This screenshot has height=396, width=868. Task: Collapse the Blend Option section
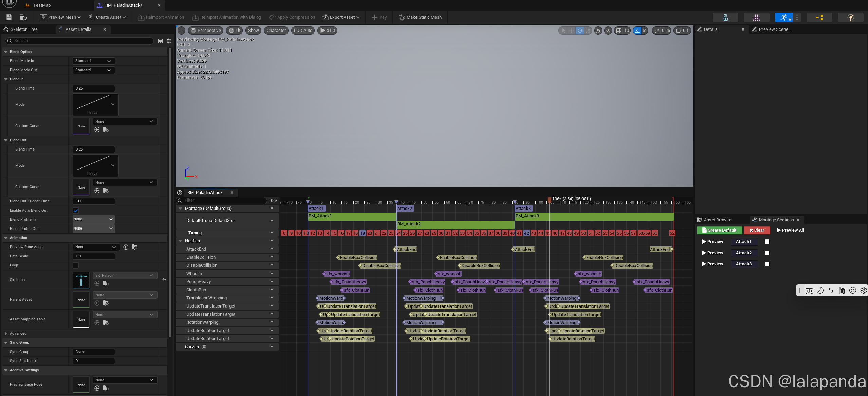6,52
